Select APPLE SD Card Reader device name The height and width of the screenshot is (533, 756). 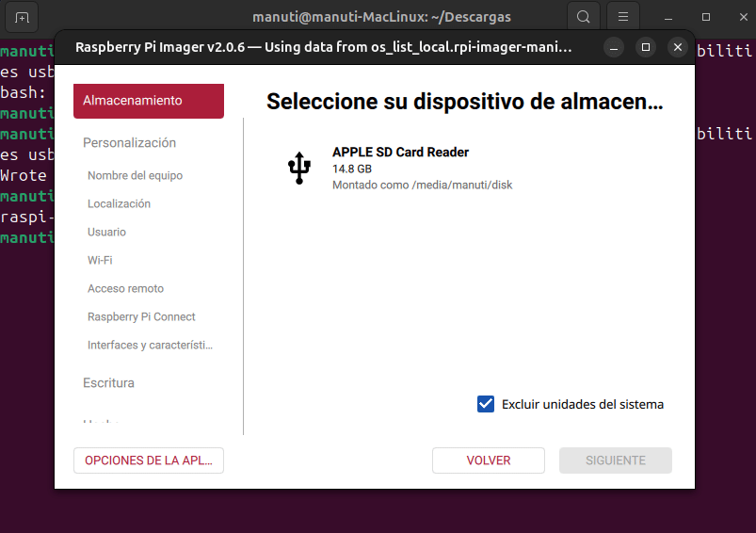tap(400, 152)
